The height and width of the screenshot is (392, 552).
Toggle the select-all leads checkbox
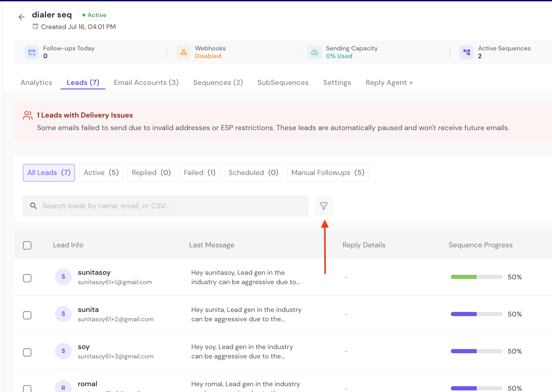pos(27,245)
